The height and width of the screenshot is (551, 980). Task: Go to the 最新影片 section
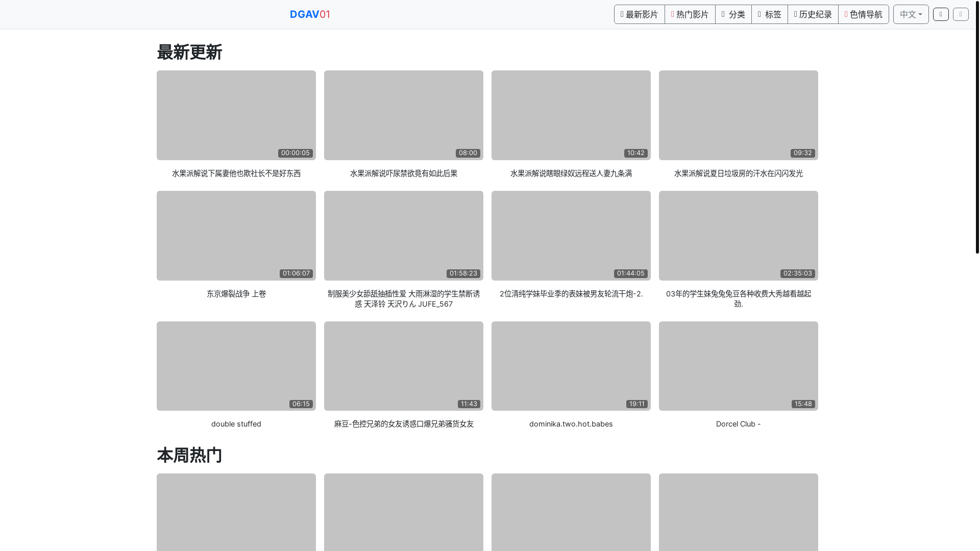click(639, 14)
